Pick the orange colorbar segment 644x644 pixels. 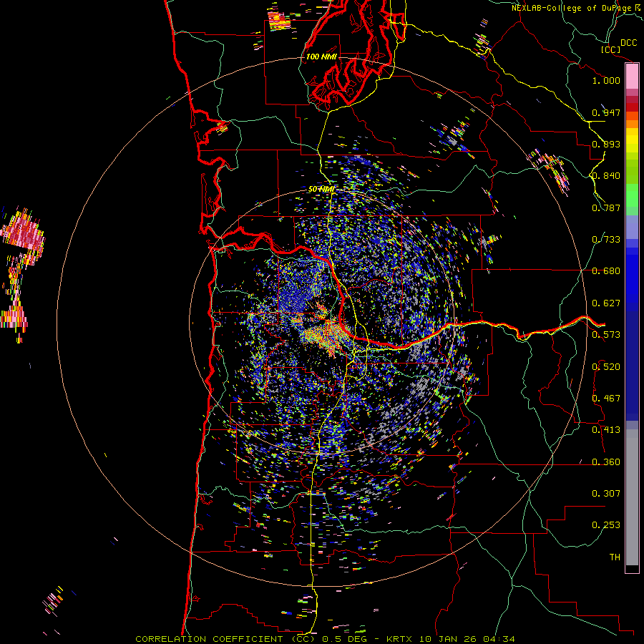[632, 124]
